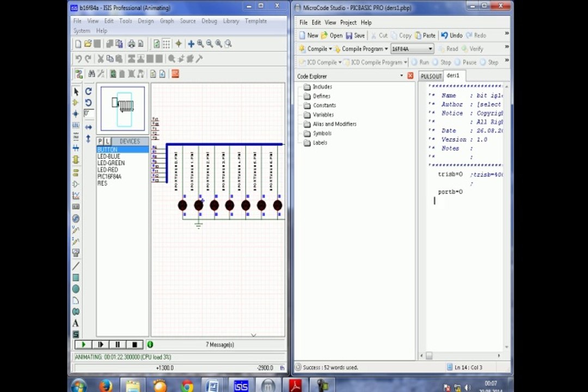
Task: Click the Save icon in MicroCode Studio
Action: tap(355, 35)
